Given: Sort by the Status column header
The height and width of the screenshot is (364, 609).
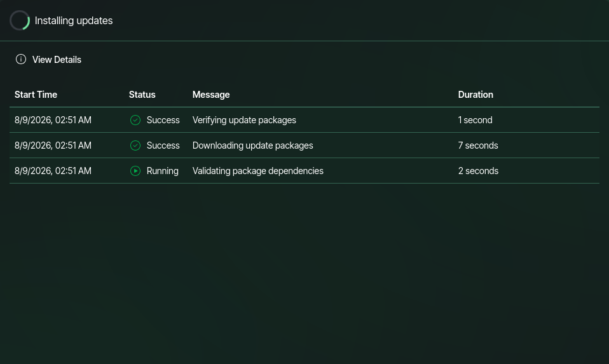Looking at the screenshot, I should point(142,95).
